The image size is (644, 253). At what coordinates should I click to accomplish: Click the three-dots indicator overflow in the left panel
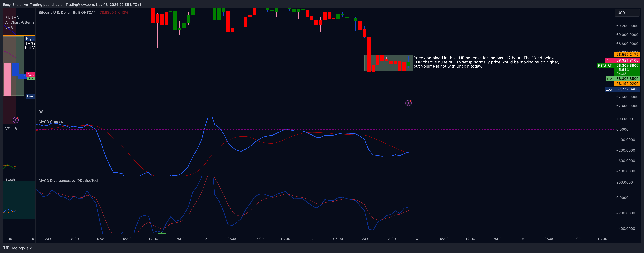pyautogui.click(x=7, y=13)
